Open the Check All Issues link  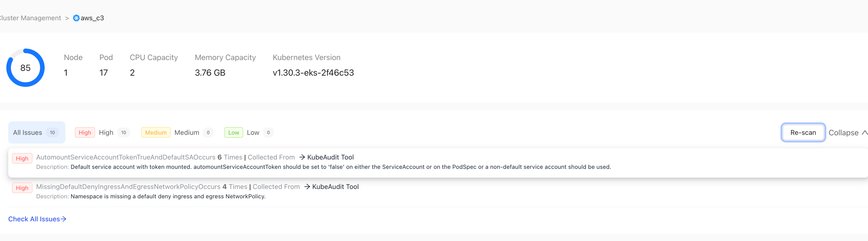37,219
